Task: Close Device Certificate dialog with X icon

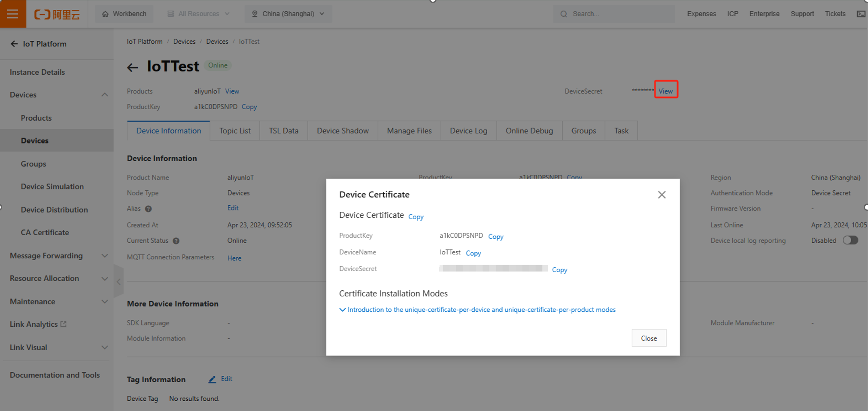Action: coord(662,195)
